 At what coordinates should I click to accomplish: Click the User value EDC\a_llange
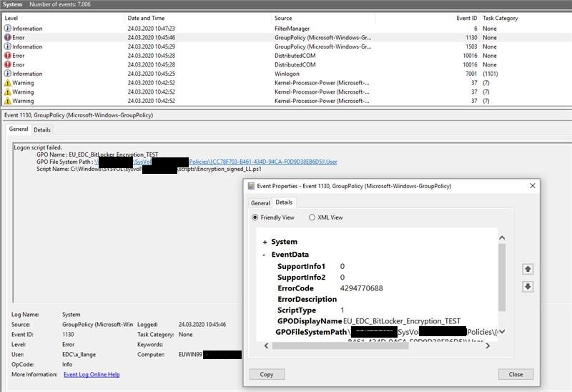pyautogui.click(x=79, y=354)
